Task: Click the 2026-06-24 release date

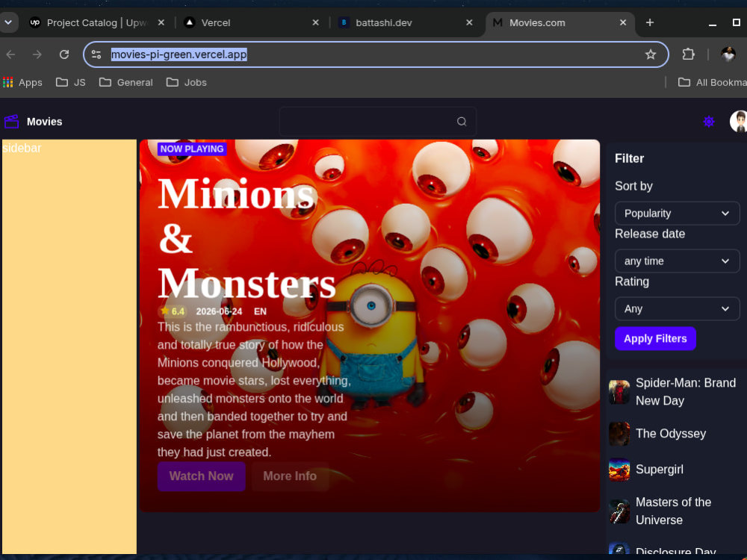Action: click(219, 311)
